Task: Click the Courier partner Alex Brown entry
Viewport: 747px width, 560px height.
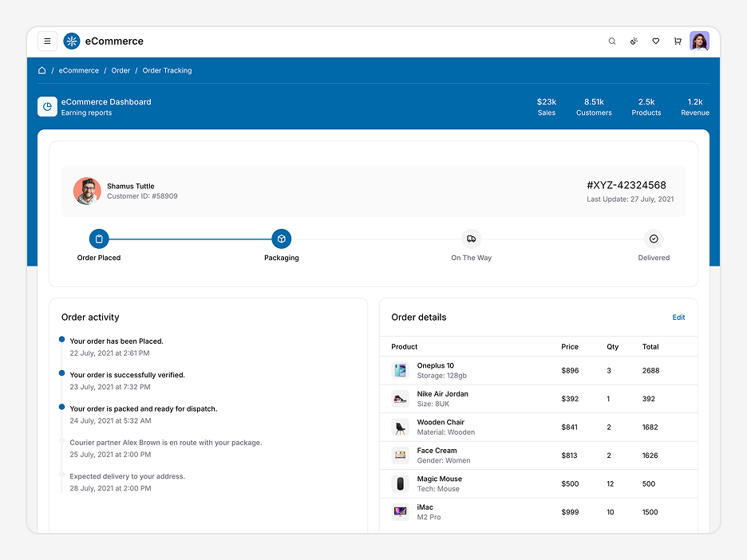Action: (166, 443)
